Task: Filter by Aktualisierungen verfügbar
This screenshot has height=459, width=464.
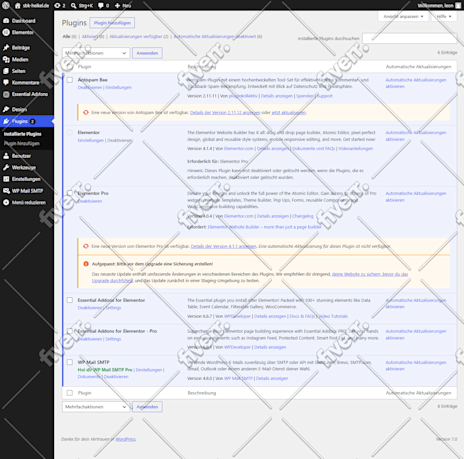Action: pos(136,36)
